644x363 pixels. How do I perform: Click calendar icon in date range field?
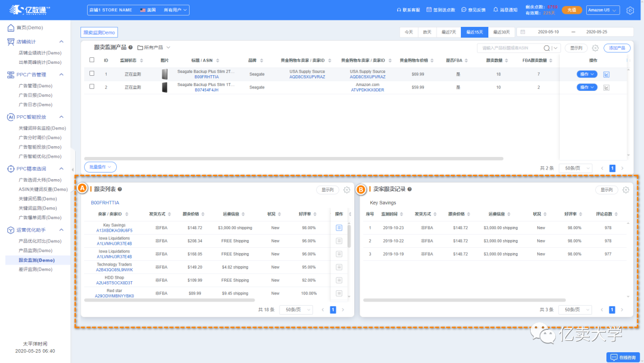coord(522,32)
